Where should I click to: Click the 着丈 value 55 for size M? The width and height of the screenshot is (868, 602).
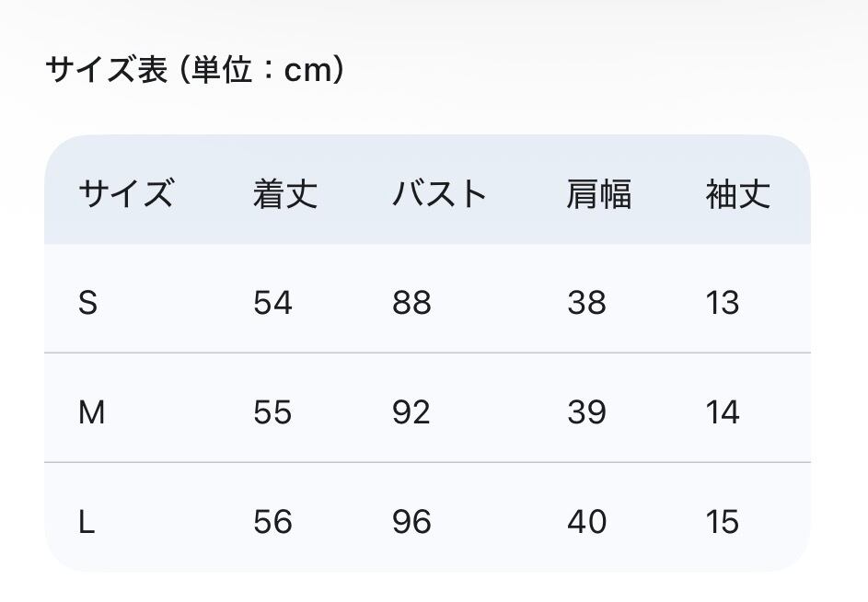click(x=272, y=412)
